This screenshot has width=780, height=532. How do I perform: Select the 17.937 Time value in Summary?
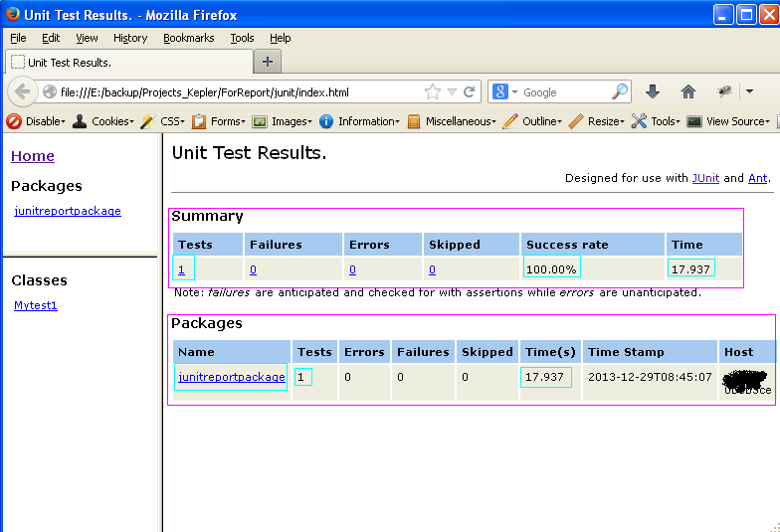click(690, 269)
